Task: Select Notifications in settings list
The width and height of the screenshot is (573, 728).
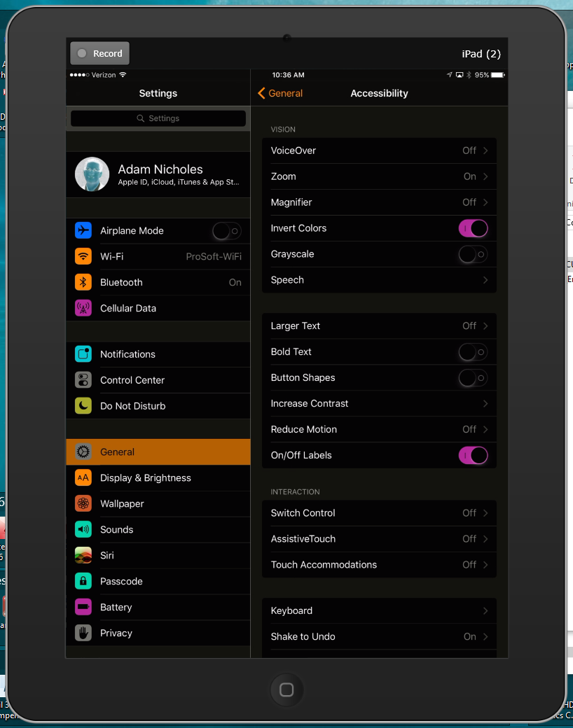Action: tap(158, 354)
